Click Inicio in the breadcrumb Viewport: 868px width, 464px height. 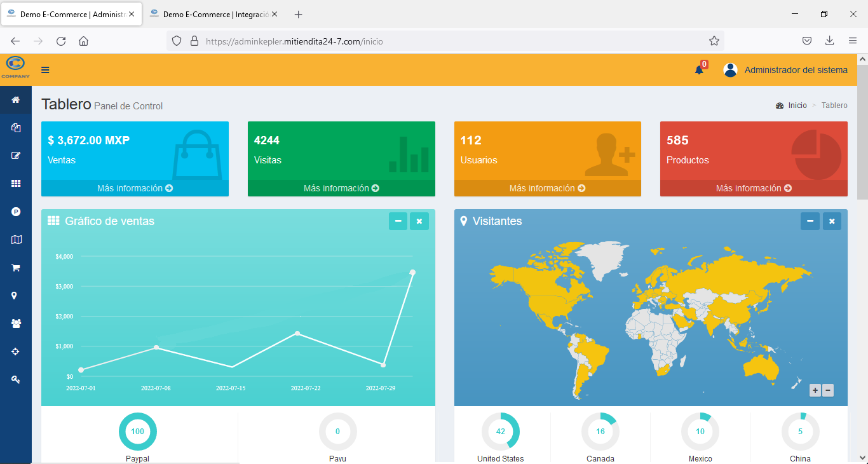click(x=797, y=106)
